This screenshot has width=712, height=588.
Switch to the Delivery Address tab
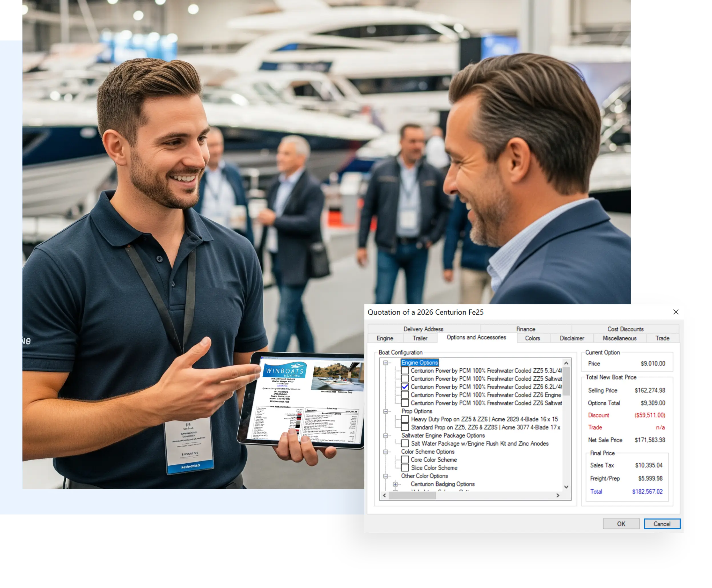423,329
